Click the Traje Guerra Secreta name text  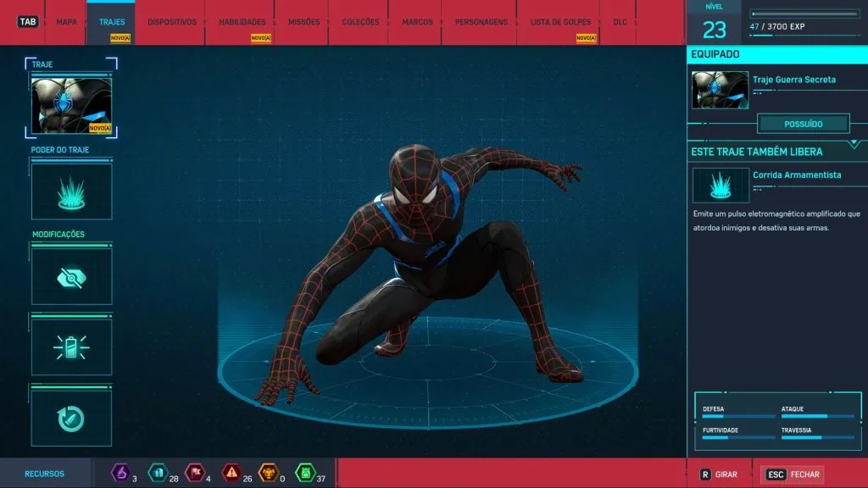793,80
